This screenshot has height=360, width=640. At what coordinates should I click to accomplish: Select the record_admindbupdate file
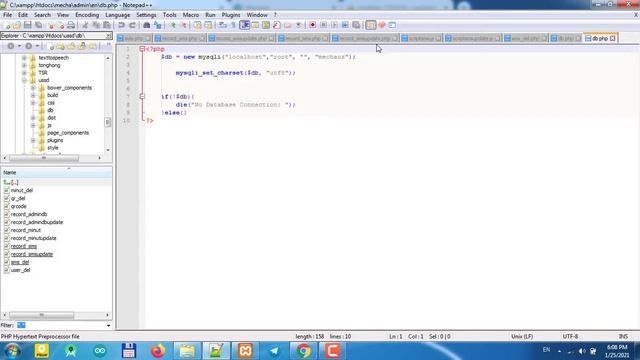[37, 222]
